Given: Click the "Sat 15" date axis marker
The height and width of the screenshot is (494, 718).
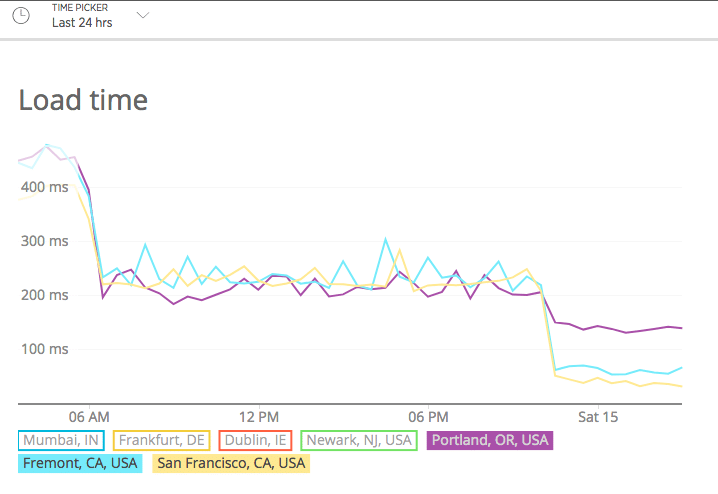Looking at the screenshot, I should pyautogui.click(x=598, y=415).
